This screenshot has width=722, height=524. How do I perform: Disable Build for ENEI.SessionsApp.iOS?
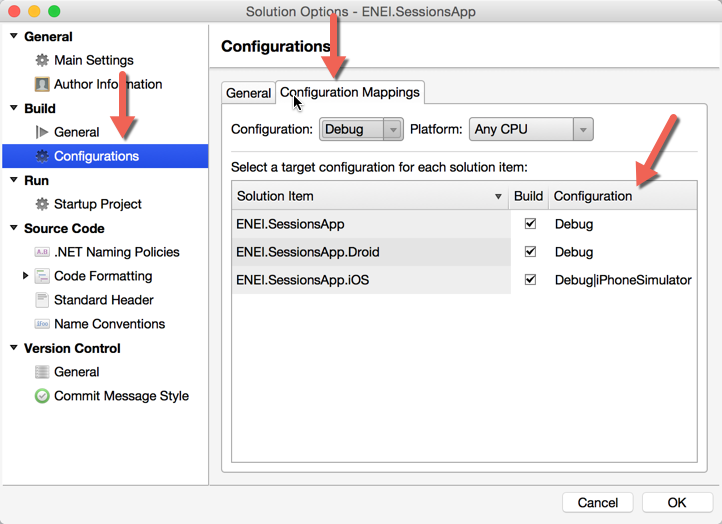tap(530, 280)
